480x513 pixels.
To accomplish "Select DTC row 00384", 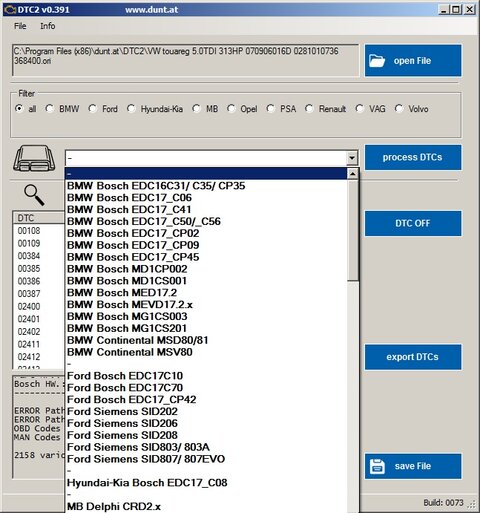I will (39, 256).
